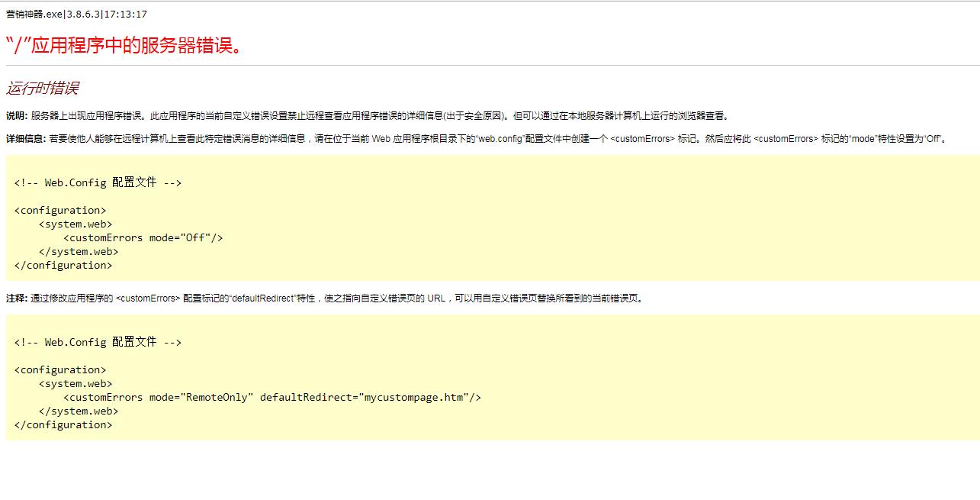The width and height of the screenshot is (980, 500).
Task: Click closing system.web tag in second code block
Action: click(79, 411)
